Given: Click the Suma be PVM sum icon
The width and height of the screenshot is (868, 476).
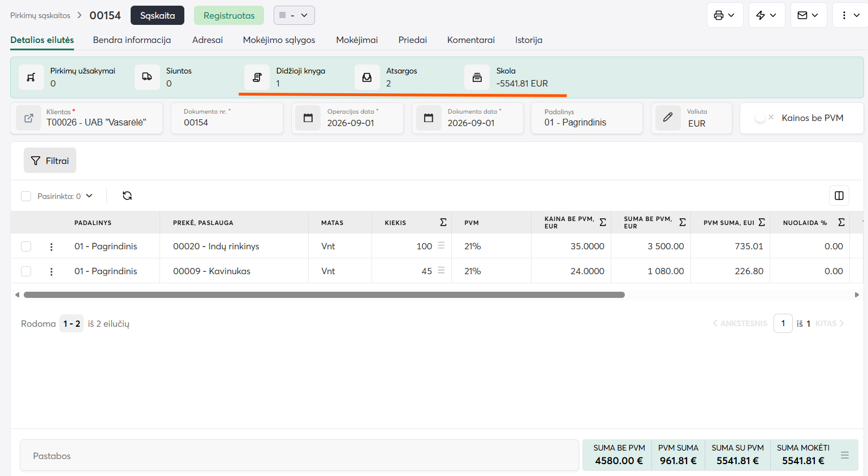Looking at the screenshot, I should pyautogui.click(x=683, y=222).
